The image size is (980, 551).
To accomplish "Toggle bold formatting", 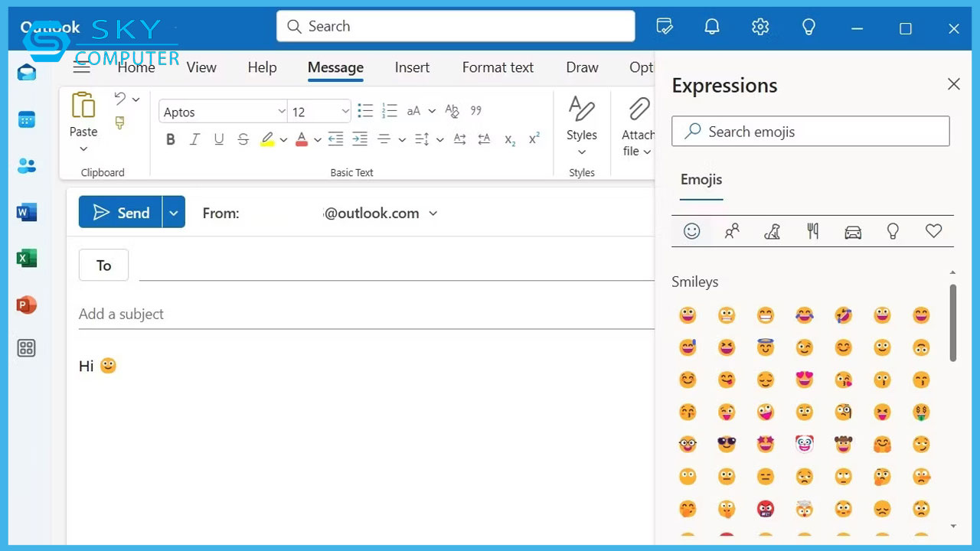I will coord(170,139).
